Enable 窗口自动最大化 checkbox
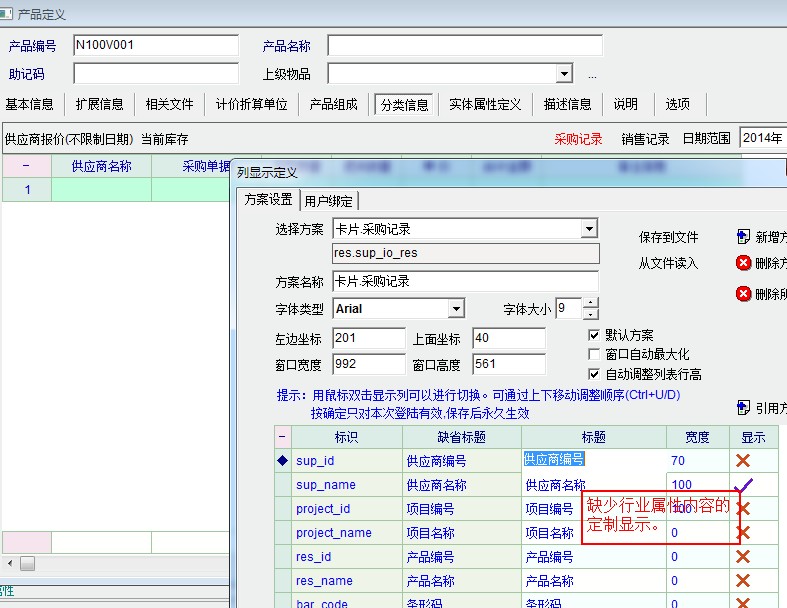Screen dimensions: 787x608 (595, 354)
